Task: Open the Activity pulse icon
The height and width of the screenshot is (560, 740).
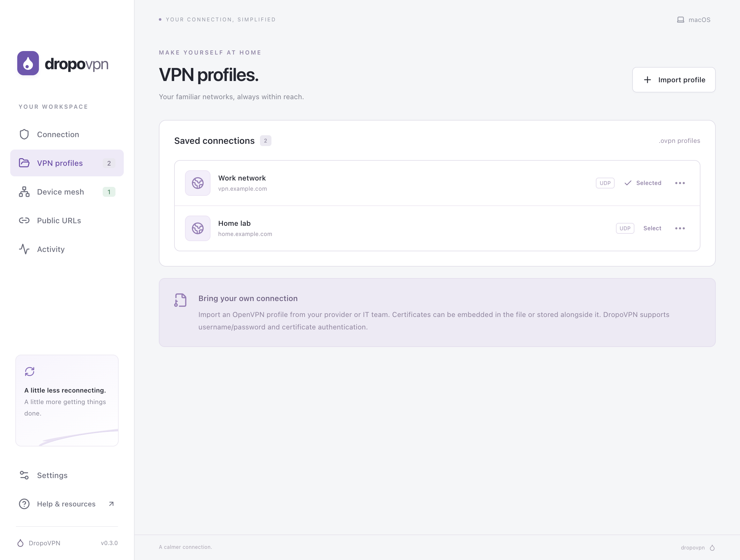Action: 24,249
